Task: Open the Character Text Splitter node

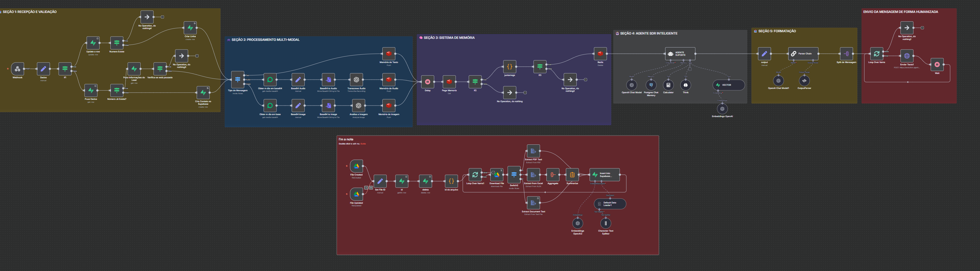Action: (x=605, y=224)
